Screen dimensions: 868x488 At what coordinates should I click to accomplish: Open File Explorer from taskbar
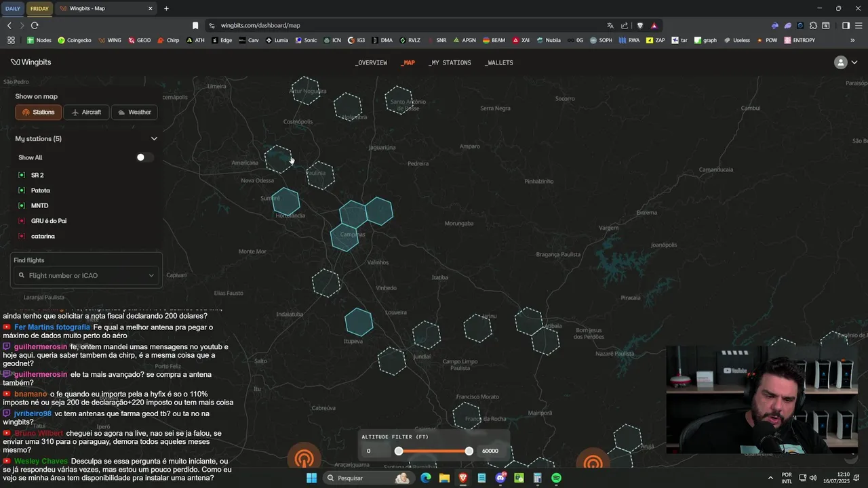pos(444,478)
